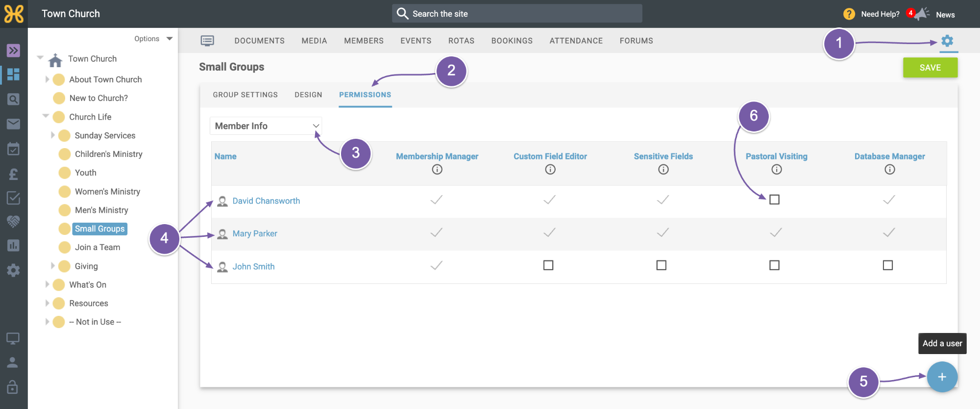This screenshot has width=980, height=409.
Task: Show info for Sensitive Fields column
Action: (x=663, y=169)
